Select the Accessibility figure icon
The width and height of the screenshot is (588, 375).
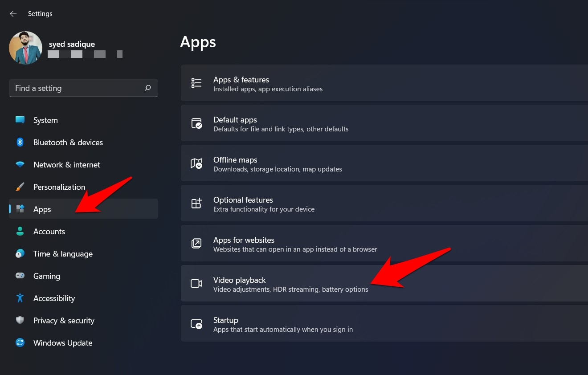click(x=20, y=298)
